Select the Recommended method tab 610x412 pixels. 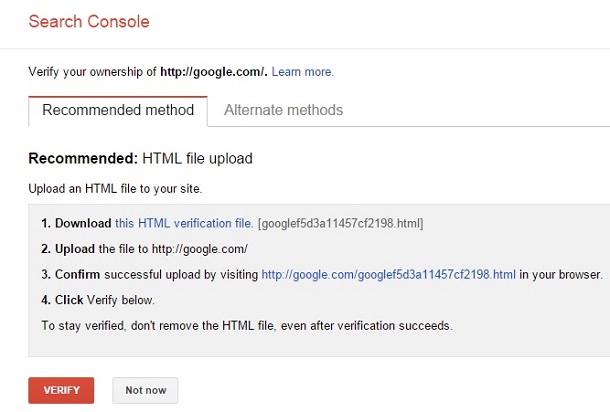(118, 110)
